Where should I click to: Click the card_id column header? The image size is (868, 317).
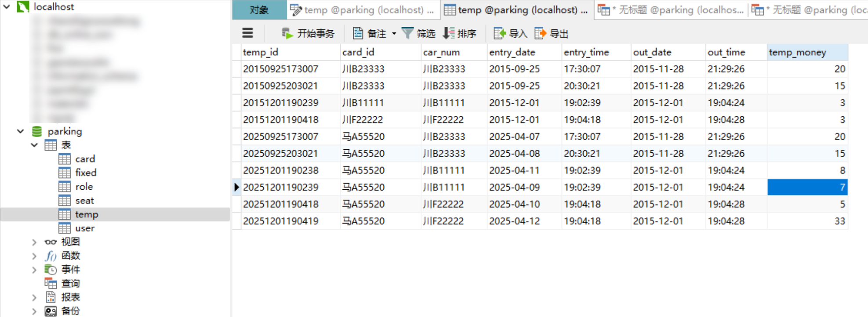coord(381,52)
